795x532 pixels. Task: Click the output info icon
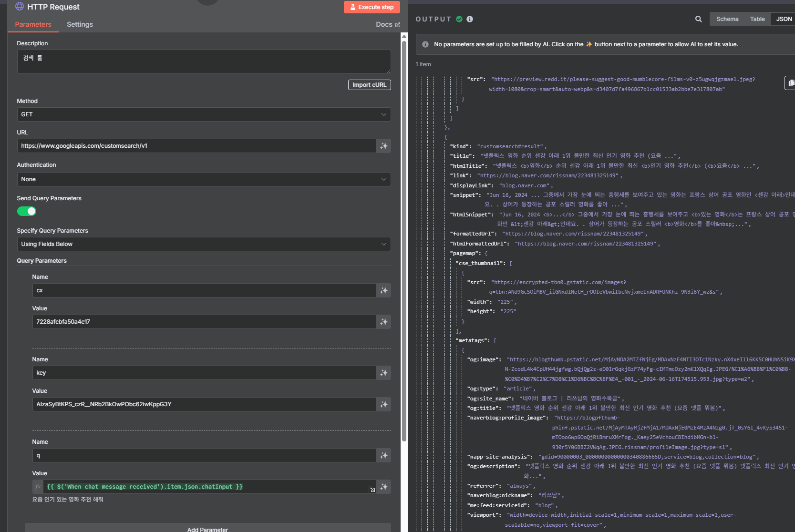[x=470, y=19]
